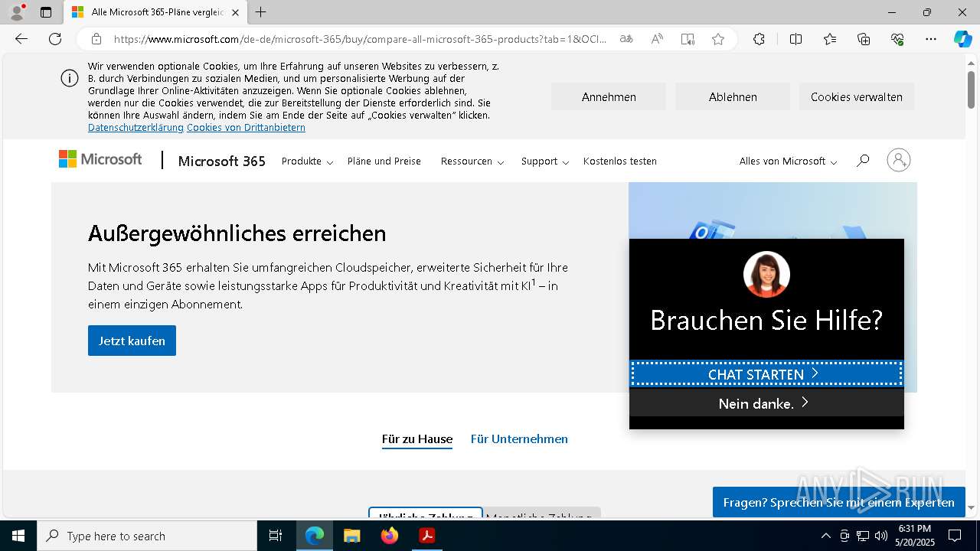Viewport: 980px width, 551px height.
Task: Add this page to favorites star
Action: click(718, 39)
